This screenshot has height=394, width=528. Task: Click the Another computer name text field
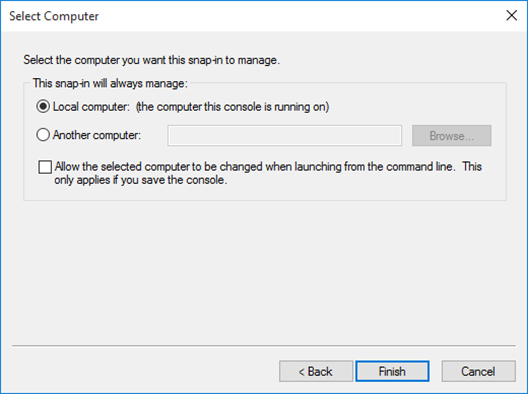[285, 136]
